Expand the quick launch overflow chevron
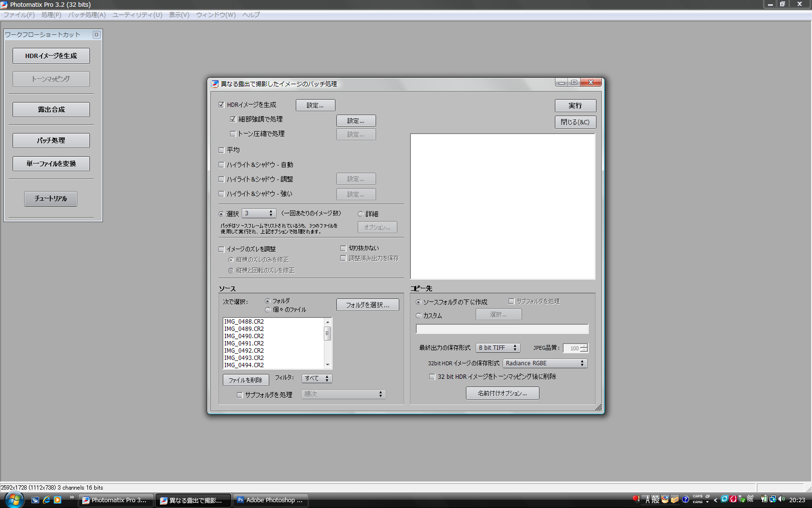The width and height of the screenshot is (812, 508). 72,497
